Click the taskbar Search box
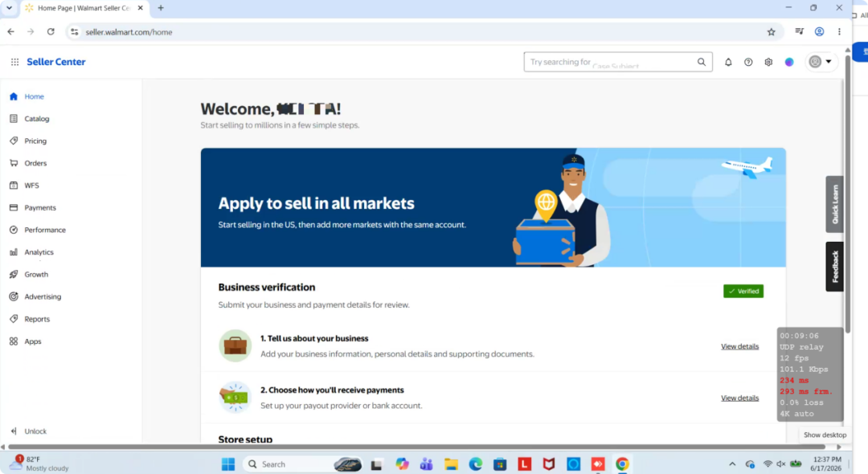 coord(303,464)
